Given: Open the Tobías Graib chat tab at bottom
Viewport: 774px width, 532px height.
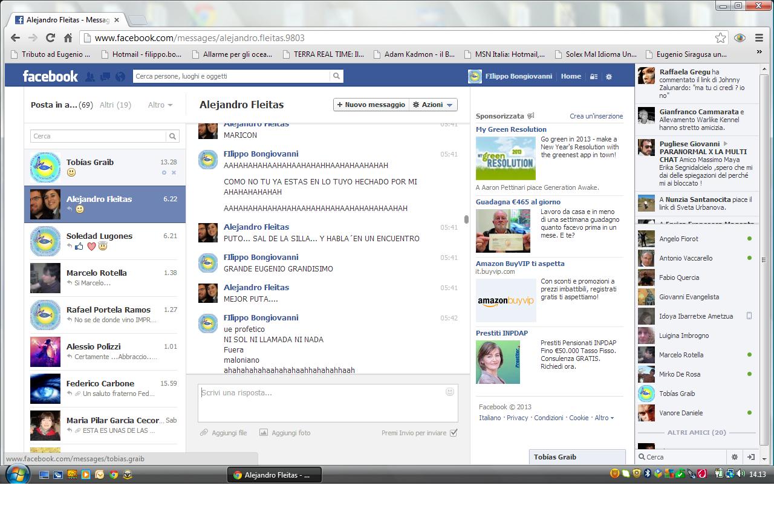Looking at the screenshot, I should pyautogui.click(x=577, y=457).
